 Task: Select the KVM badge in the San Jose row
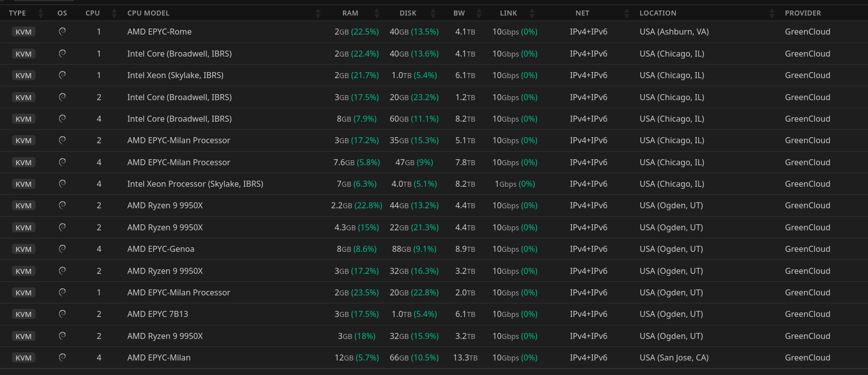(x=23, y=358)
